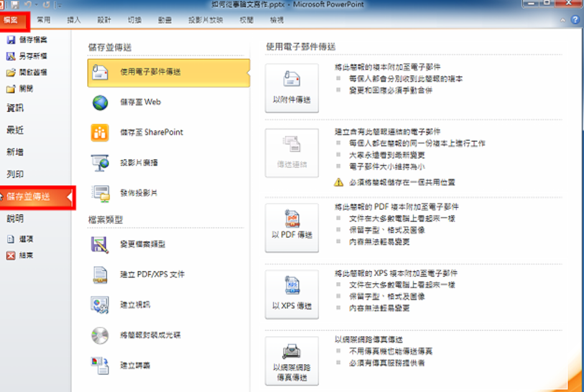Click text 建立含有此簡報連結的電子郵件
584x392 pixels.
387,132
